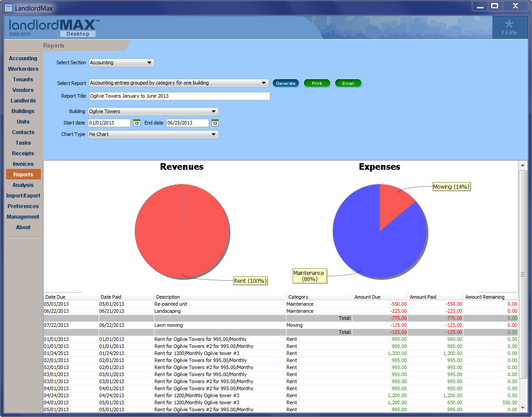Screen dimensions: 532x417
Task: Click the Amount Paid column header
Action: pos(435,297)
